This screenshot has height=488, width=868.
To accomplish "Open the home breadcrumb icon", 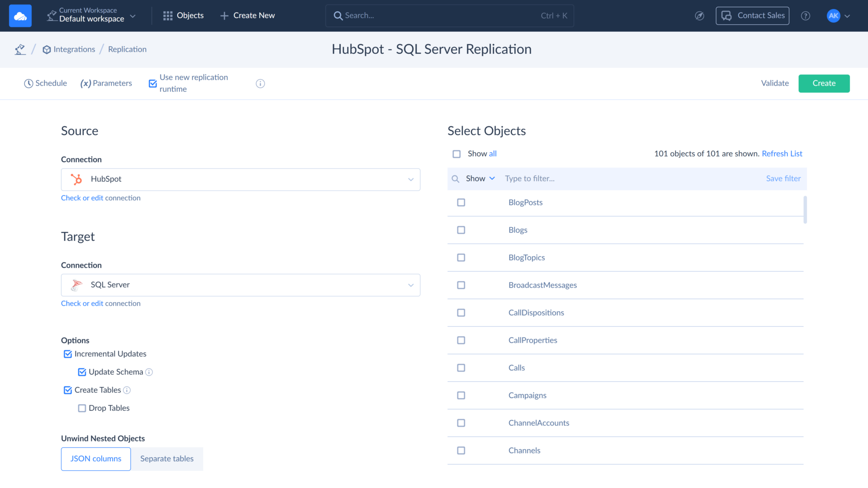I will pyautogui.click(x=20, y=49).
